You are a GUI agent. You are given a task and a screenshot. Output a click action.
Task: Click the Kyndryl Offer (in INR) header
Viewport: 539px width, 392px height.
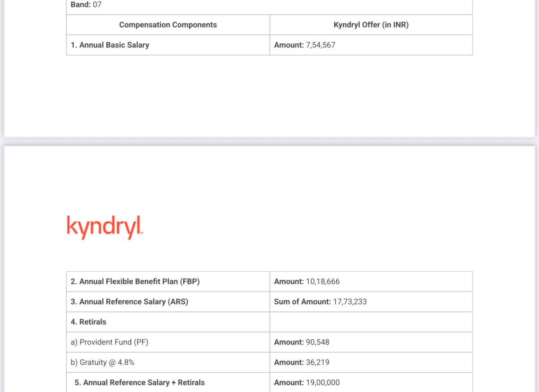(371, 25)
